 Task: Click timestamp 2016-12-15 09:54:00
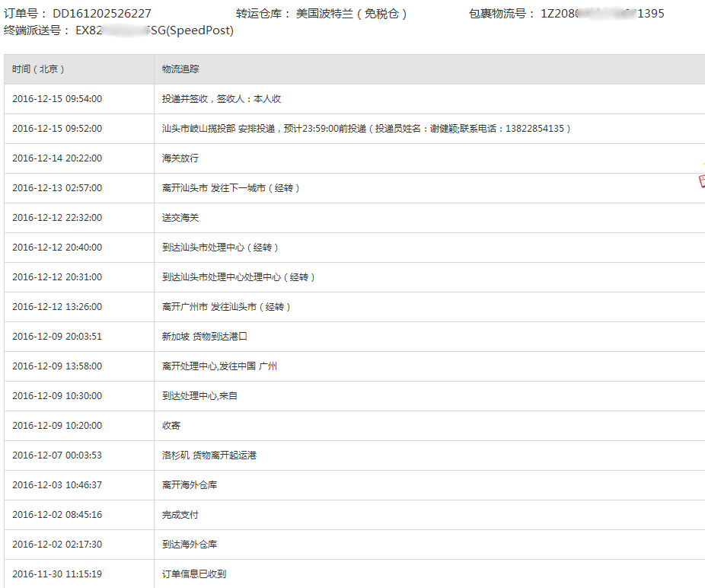point(57,98)
